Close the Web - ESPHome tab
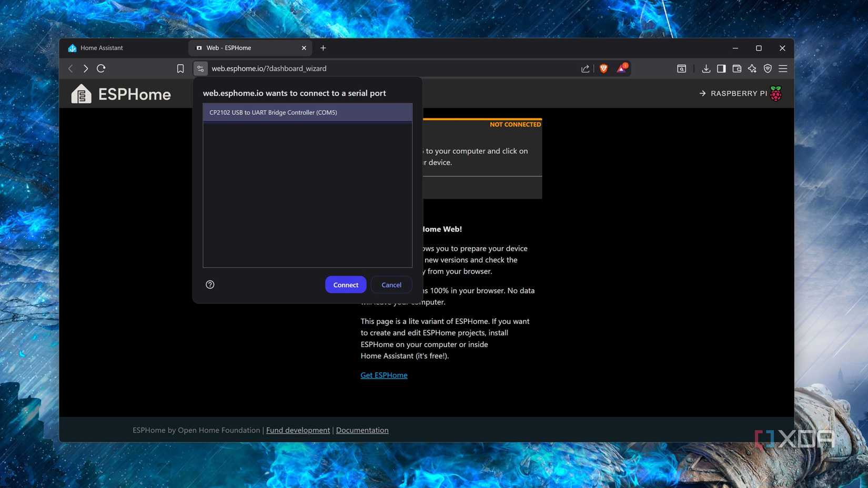The width and height of the screenshot is (868, 488). click(304, 48)
